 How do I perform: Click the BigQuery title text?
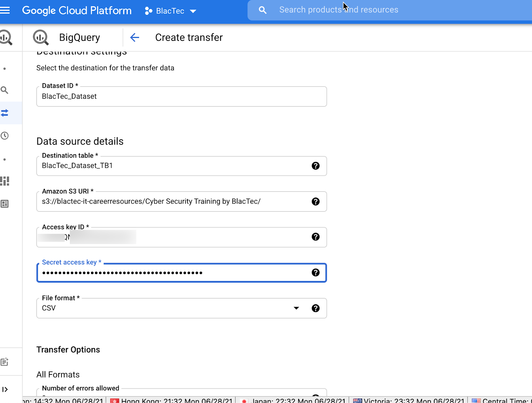point(79,38)
